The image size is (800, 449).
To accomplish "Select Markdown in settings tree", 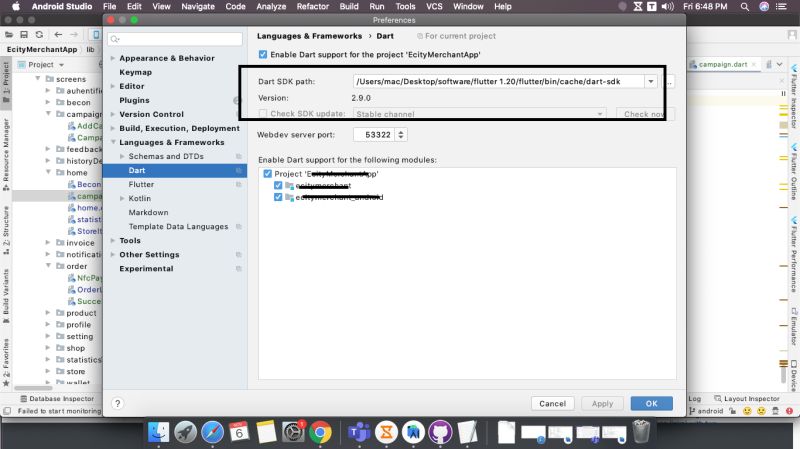I will point(148,212).
